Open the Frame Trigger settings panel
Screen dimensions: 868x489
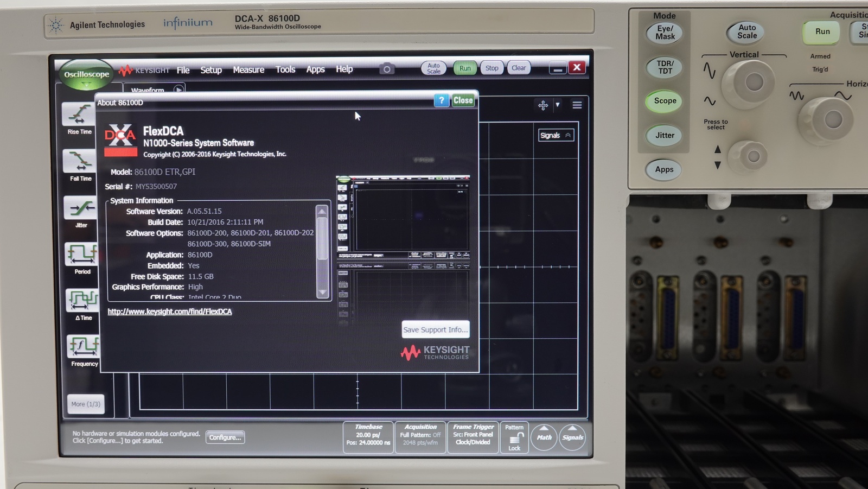(473, 437)
